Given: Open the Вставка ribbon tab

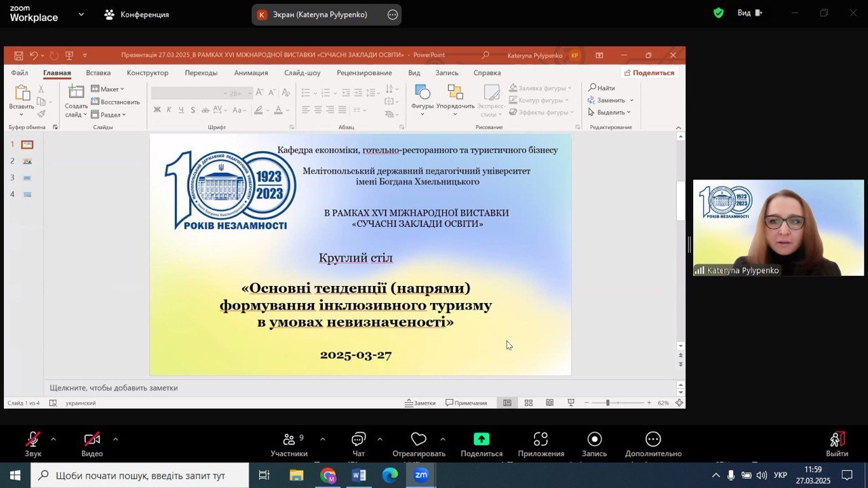Looking at the screenshot, I should coord(98,73).
